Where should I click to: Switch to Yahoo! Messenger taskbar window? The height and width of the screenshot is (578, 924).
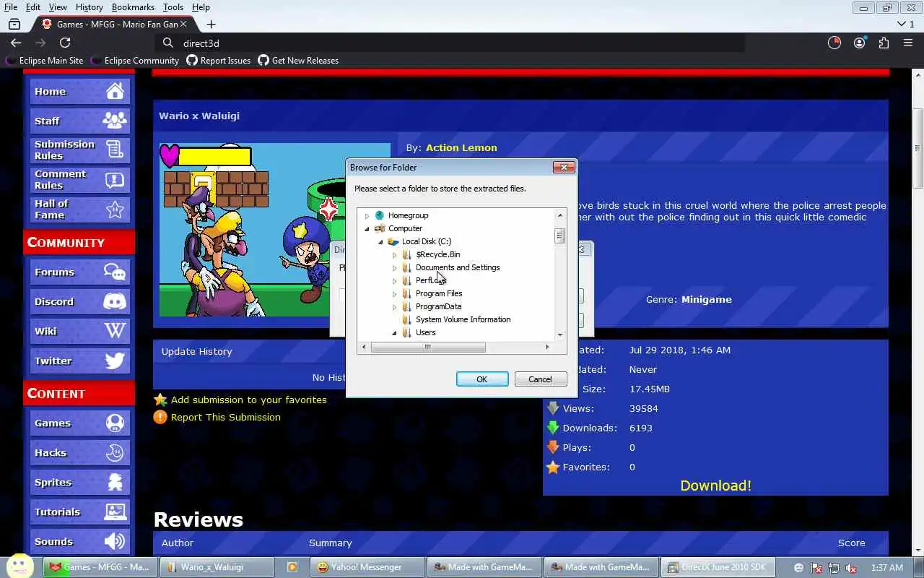(367, 567)
